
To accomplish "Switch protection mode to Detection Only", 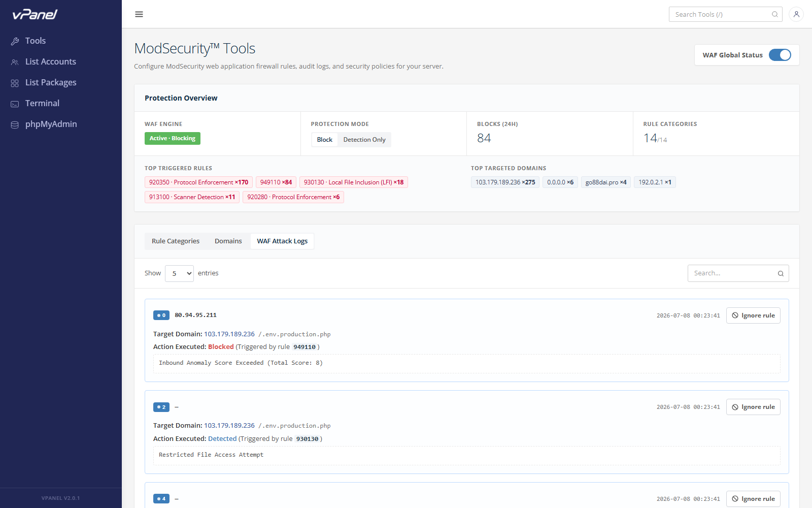I will (364, 140).
